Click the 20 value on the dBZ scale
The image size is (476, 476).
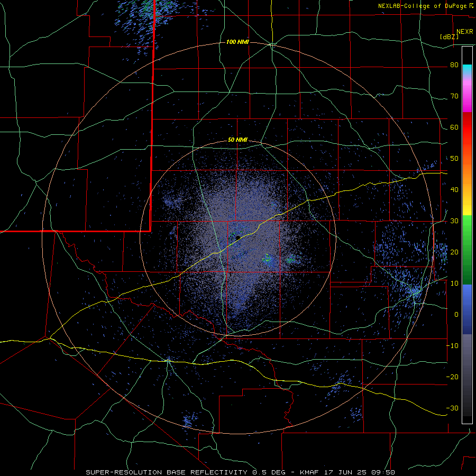point(454,252)
